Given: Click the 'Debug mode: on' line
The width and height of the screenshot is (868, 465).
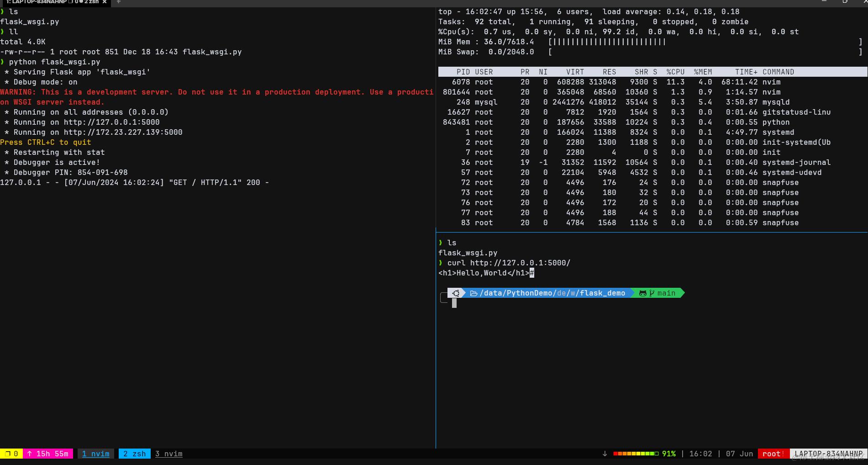Looking at the screenshot, I should [x=41, y=82].
